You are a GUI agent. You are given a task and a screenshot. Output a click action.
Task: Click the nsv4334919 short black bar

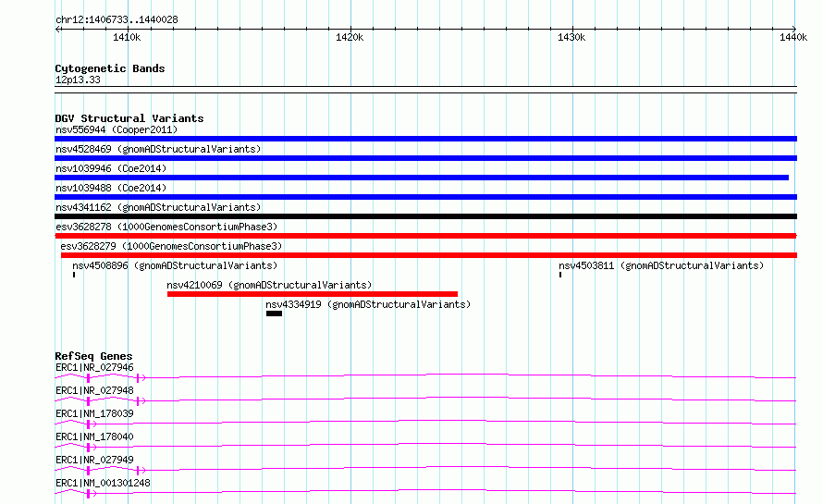(x=274, y=313)
